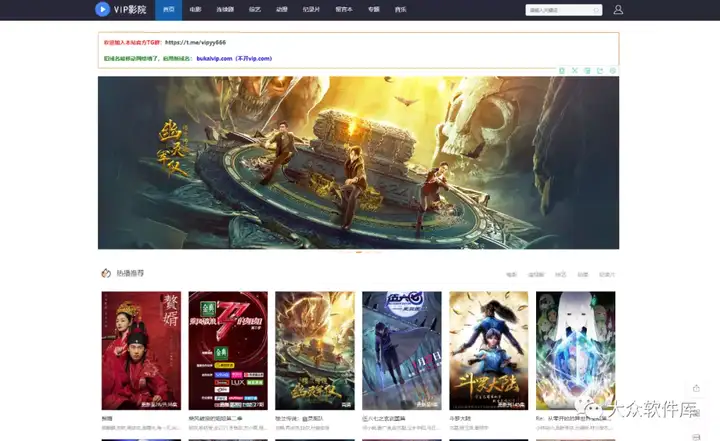Click the 伍六七之玄武国篇 title link
The image size is (720, 441).
(384, 418)
